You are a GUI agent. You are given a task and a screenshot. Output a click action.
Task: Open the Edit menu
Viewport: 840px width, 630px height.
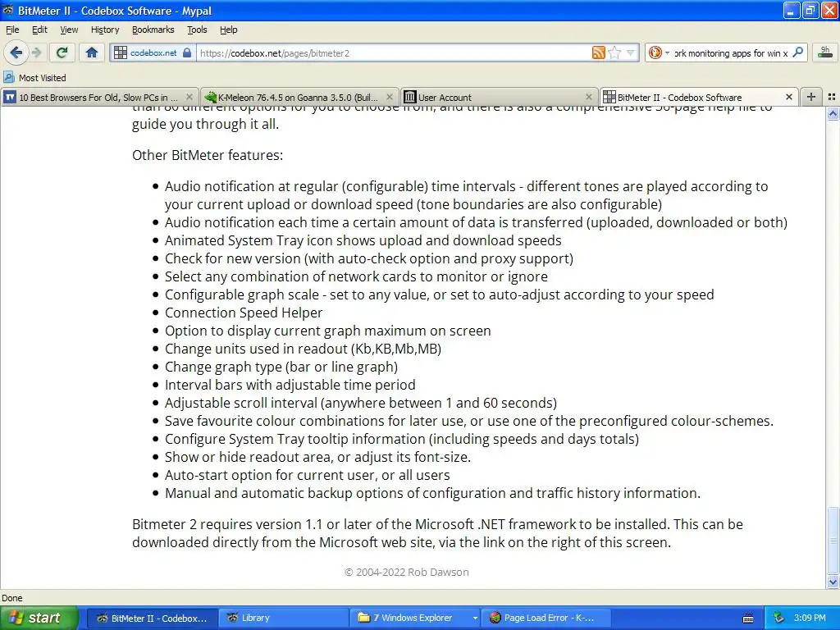point(39,30)
